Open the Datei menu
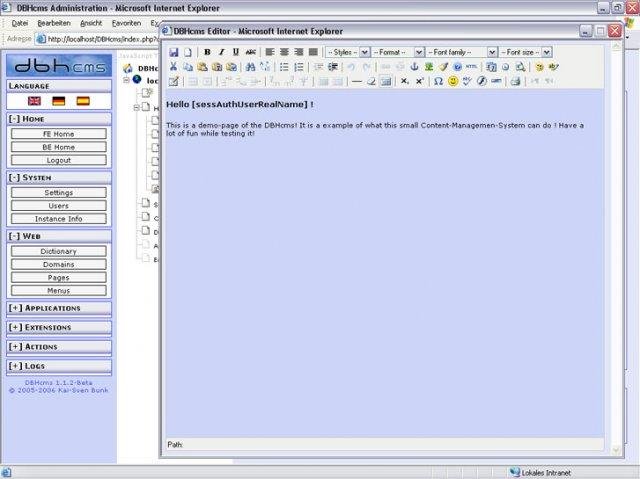The width and height of the screenshot is (640, 479). tap(20, 23)
